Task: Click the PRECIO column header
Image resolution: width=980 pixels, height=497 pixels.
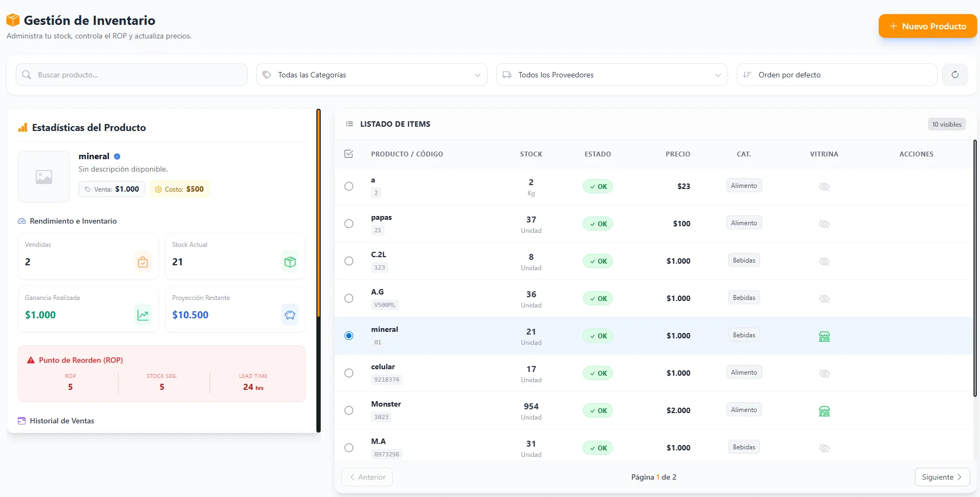Action: 678,154
